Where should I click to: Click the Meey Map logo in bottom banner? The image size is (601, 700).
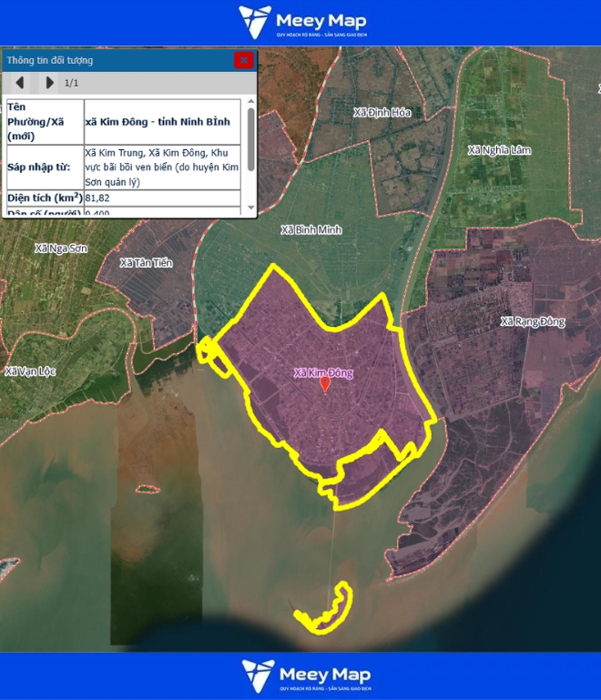305,676
